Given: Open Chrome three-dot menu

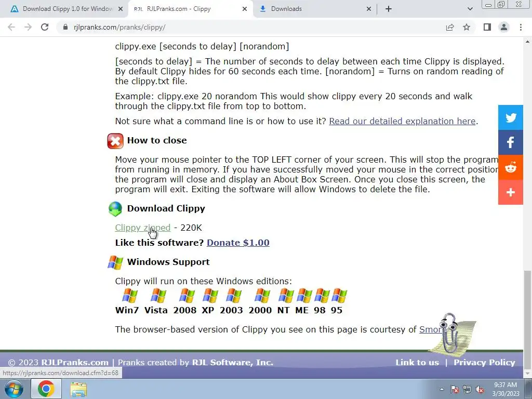Looking at the screenshot, I should [521, 27].
